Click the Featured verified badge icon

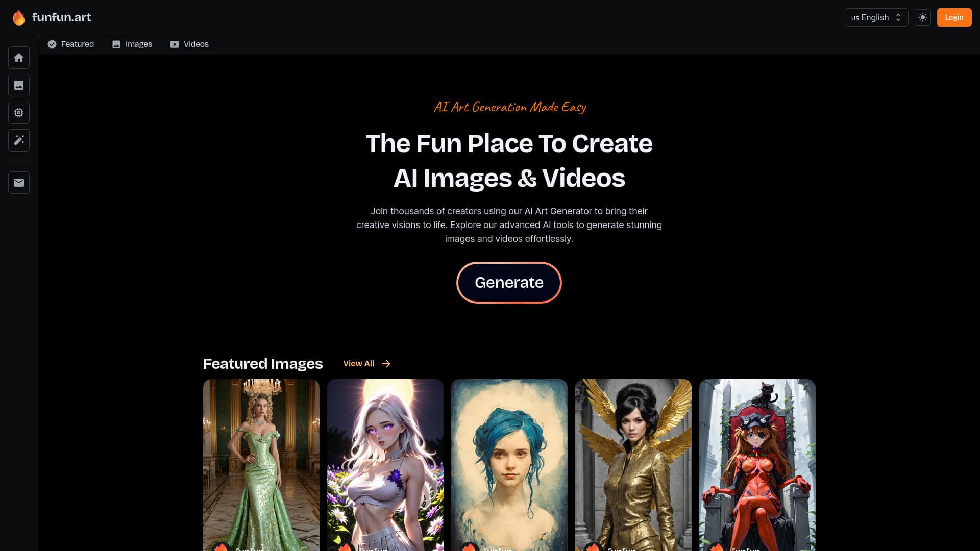[x=52, y=44]
